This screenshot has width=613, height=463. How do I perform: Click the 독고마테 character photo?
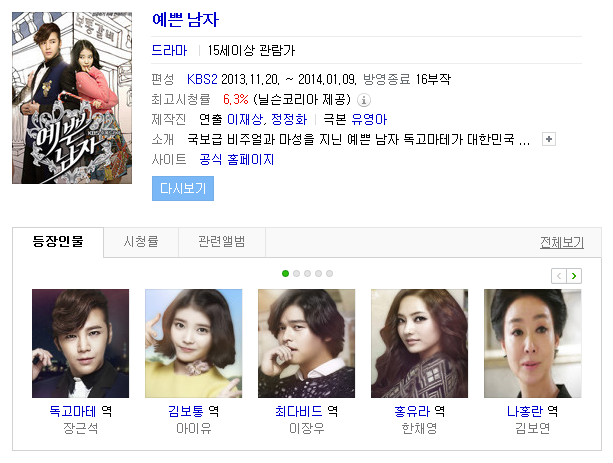(x=81, y=343)
